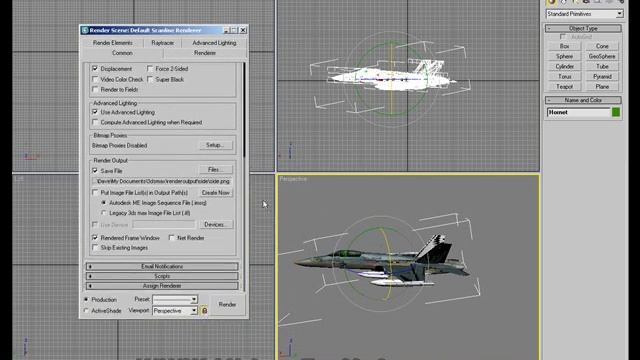Select the Pyramid primitive
Image resolution: width=640 pixels, height=360 pixels.
click(x=602, y=77)
